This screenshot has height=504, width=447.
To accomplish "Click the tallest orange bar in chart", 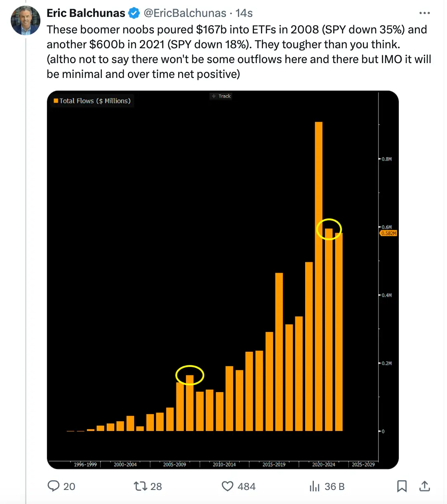I will (x=318, y=276).
